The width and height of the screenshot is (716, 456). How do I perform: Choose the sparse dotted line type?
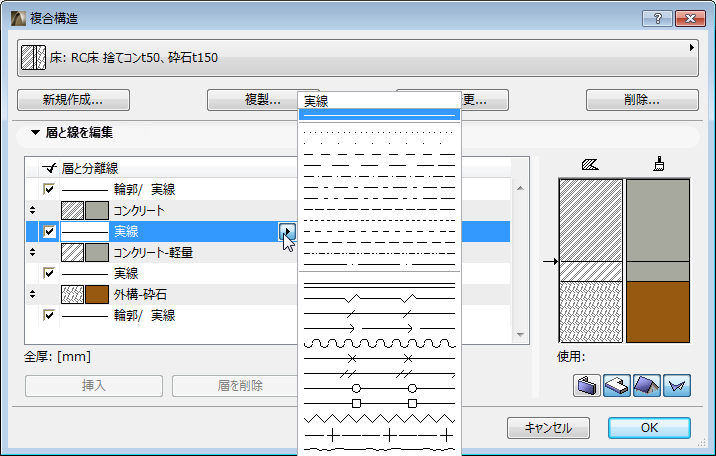click(379, 143)
